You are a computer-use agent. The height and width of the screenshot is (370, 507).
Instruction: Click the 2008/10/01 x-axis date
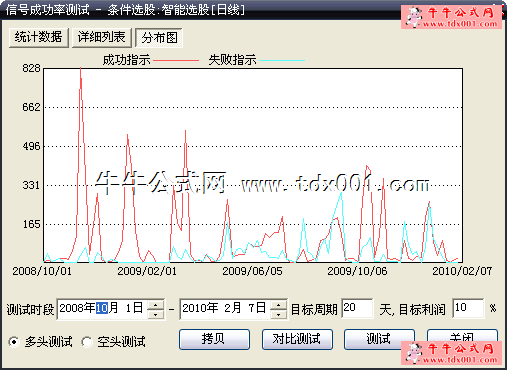(x=42, y=271)
